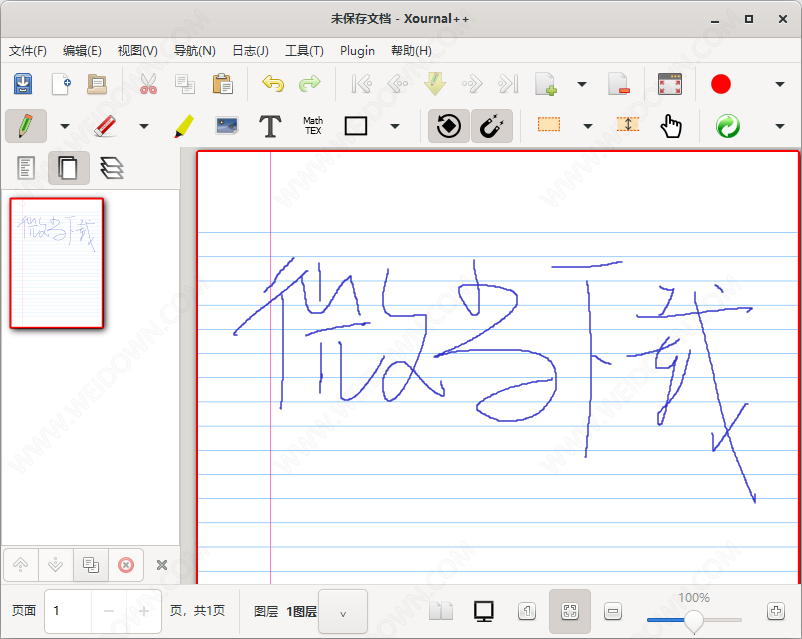This screenshot has width=802, height=639.
Task: Undo the last stroke
Action: pyautogui.click(x=273, y=83)
